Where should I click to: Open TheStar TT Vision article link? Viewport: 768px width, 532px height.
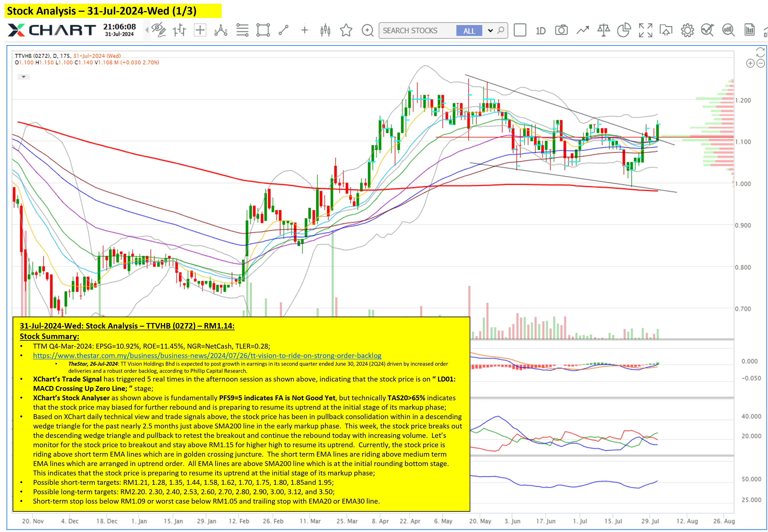207,355
